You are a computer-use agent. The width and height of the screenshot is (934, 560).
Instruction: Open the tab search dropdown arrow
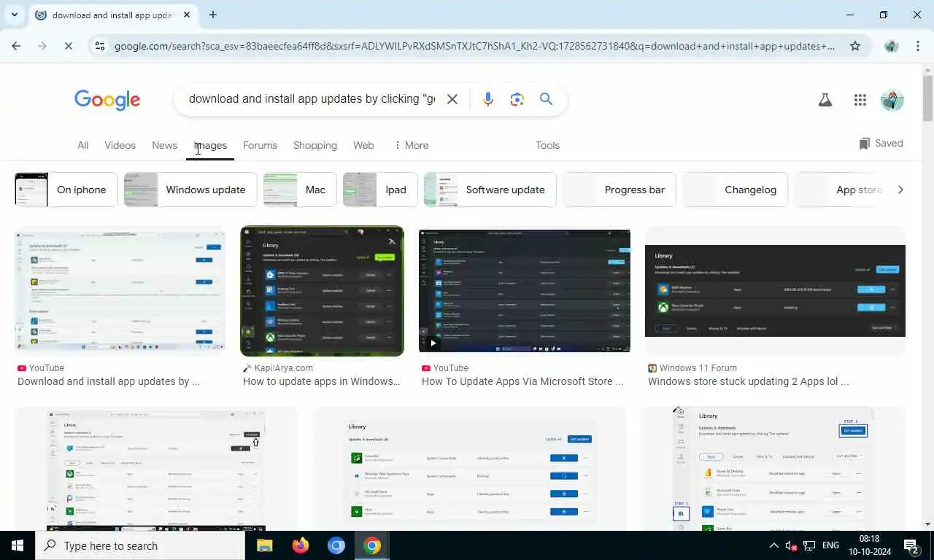(x=14, y=15)
